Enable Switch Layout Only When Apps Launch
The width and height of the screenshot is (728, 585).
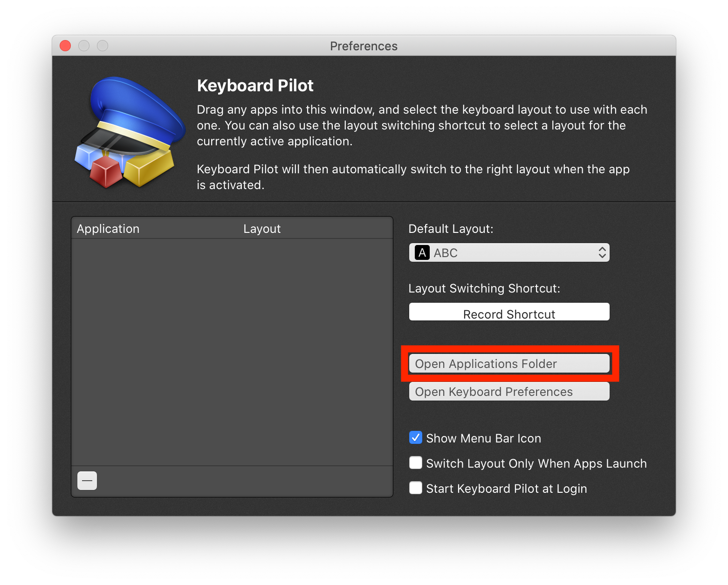tap(416, 463)
